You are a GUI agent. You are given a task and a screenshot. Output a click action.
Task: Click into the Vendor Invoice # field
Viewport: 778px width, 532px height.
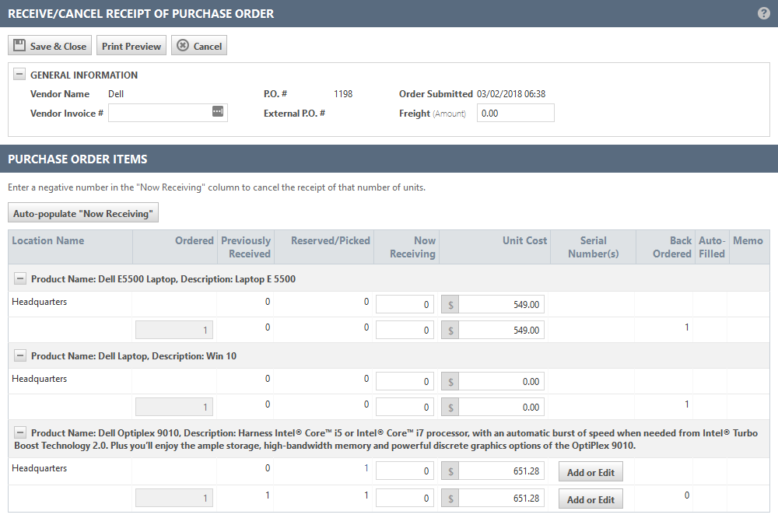pyautogui.click(x=159, y=113)
